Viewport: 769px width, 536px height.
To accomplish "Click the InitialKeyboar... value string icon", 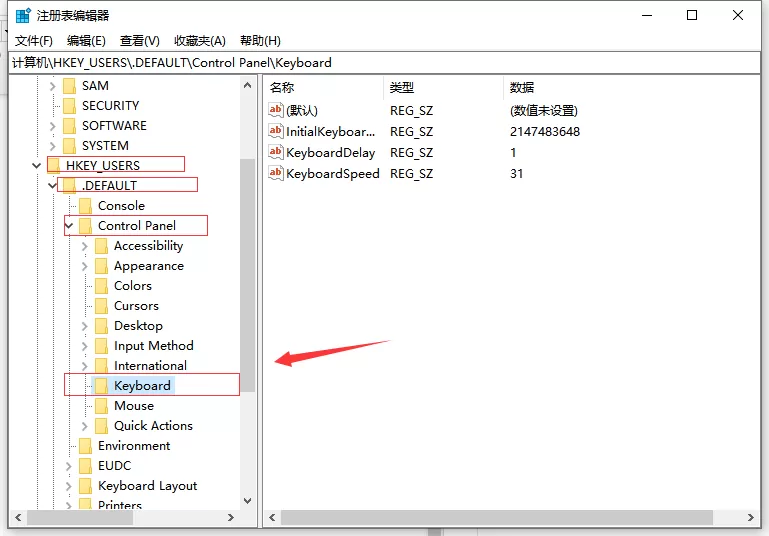I will pos(276,131).
